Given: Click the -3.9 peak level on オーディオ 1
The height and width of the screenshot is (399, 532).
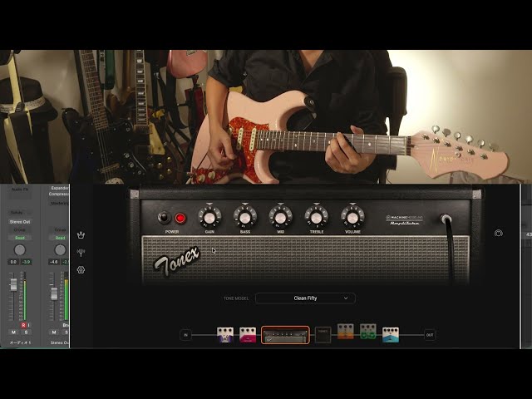Looking at the screenshot, I should click(x=26, y=262).
